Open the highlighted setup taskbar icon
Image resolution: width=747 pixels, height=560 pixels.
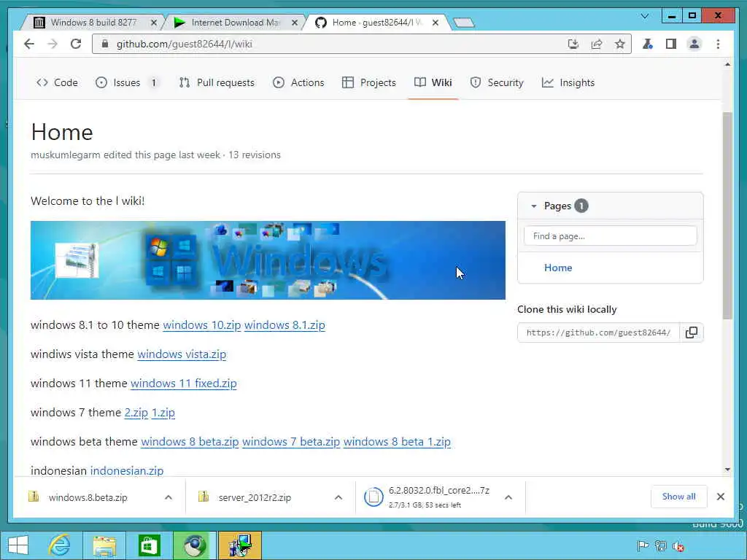click(x=239, y=545)
